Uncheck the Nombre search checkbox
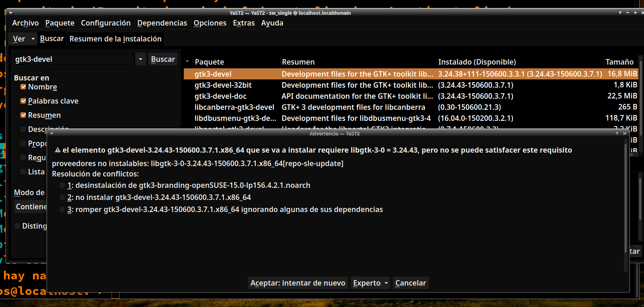The width and height of the screenshot is (644, 307). coord(23,87)
